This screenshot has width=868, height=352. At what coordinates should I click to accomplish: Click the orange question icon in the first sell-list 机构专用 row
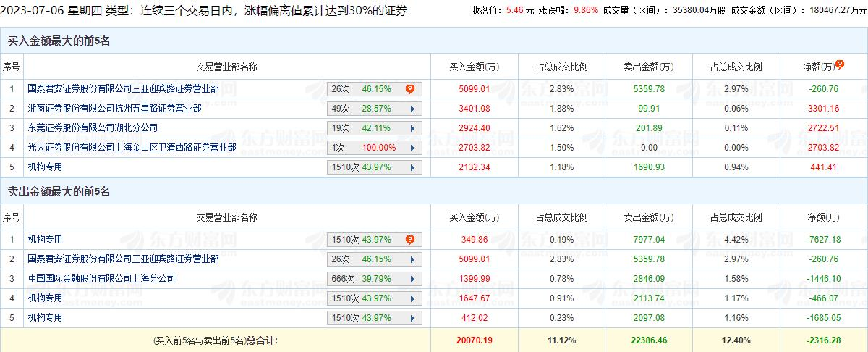(410, 240)
